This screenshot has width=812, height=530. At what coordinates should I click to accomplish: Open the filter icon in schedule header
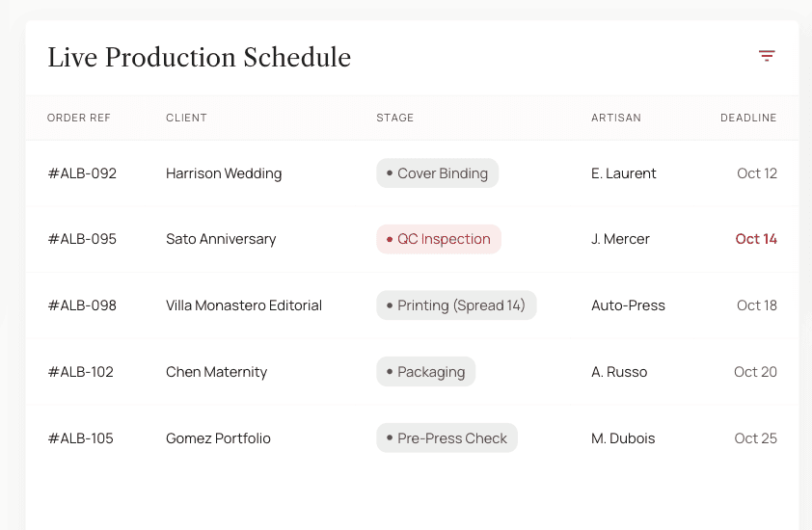[767, 55]
